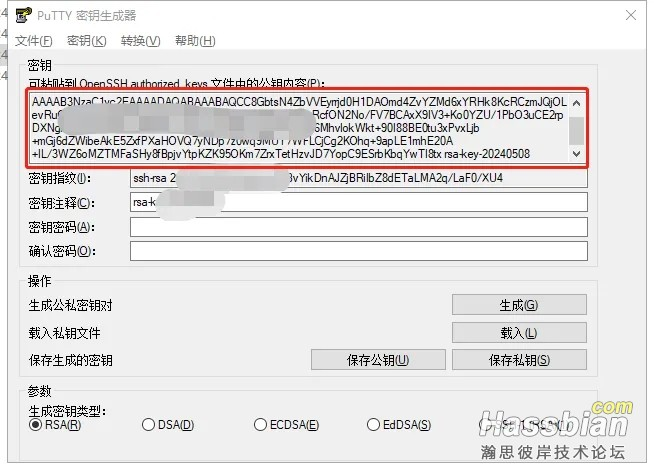Image resolution: width=654 pixels, height=470 pixels.
Task: Click the 密钥指纹 fingerprint field
Action: [x=359, y=178]
